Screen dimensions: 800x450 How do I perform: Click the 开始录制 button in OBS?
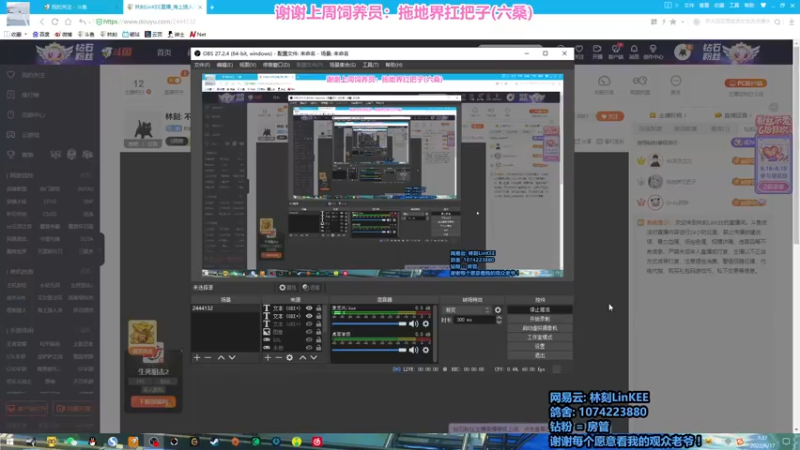pos(540,319)
